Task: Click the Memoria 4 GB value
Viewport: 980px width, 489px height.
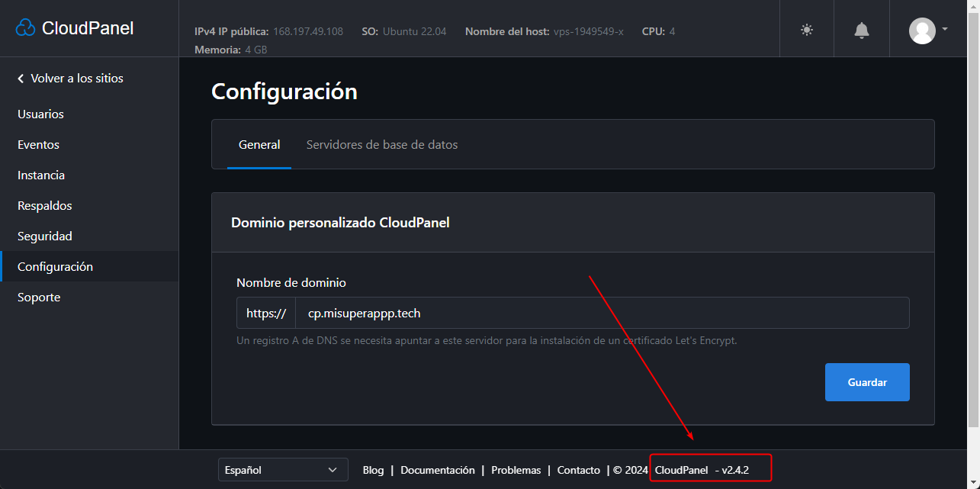Action: click(x=255, y=50)
